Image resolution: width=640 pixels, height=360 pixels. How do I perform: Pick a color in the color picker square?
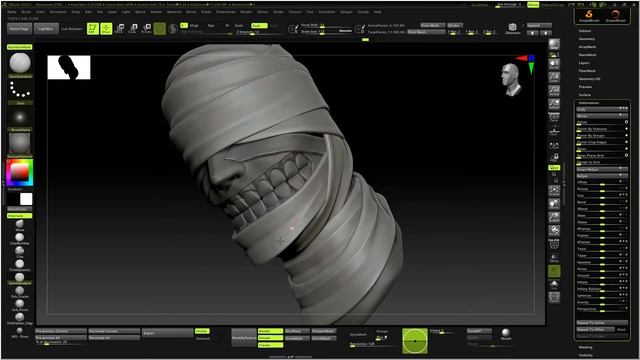pyautogui.click(x=19, y=173)
